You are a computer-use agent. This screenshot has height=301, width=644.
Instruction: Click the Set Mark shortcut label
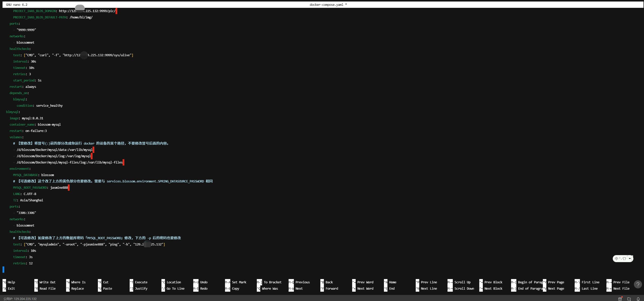click(x=239, y=282)
